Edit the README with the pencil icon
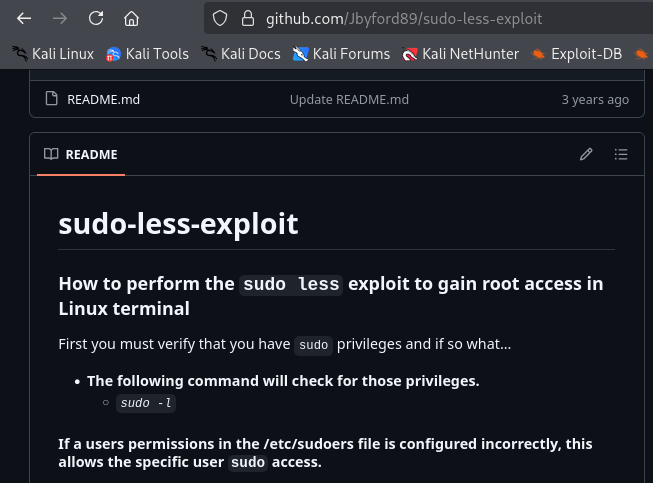 [x=586, y=154]
